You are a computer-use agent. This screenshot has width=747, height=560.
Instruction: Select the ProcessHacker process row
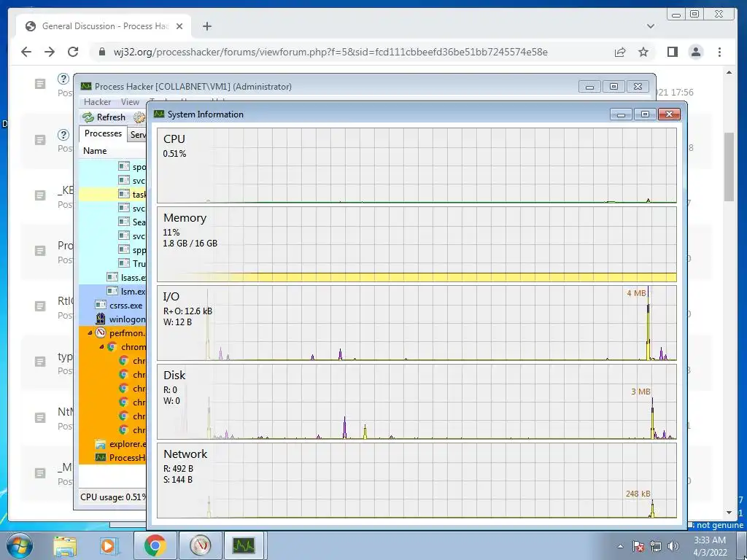point(112,458)
